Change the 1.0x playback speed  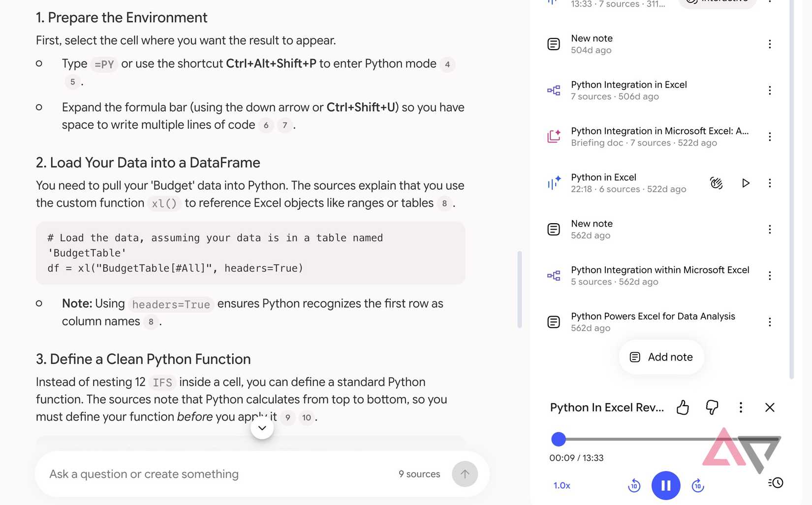562,485
